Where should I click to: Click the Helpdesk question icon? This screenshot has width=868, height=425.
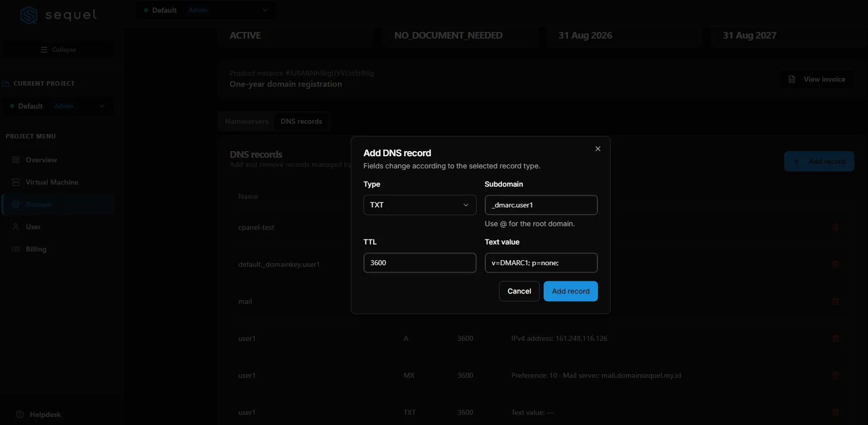[20, 414]
